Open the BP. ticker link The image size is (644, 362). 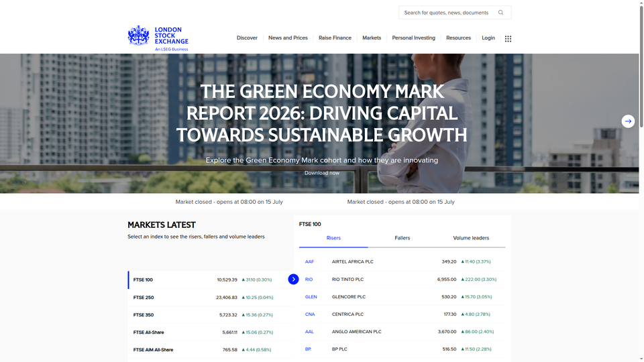(308, 349)
